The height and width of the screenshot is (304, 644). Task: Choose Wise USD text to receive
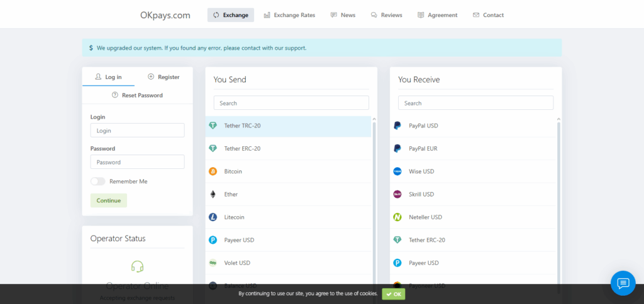tap(421, 171)
